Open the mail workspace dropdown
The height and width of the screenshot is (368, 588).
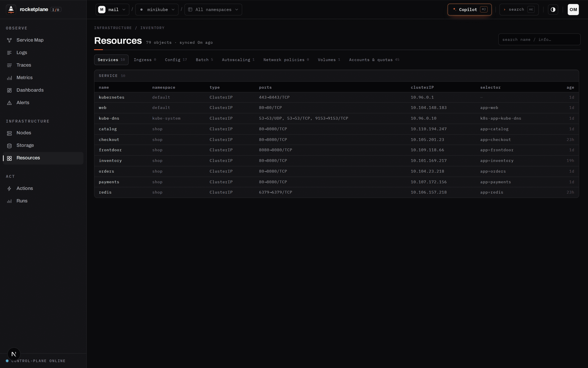coord(112,10)
